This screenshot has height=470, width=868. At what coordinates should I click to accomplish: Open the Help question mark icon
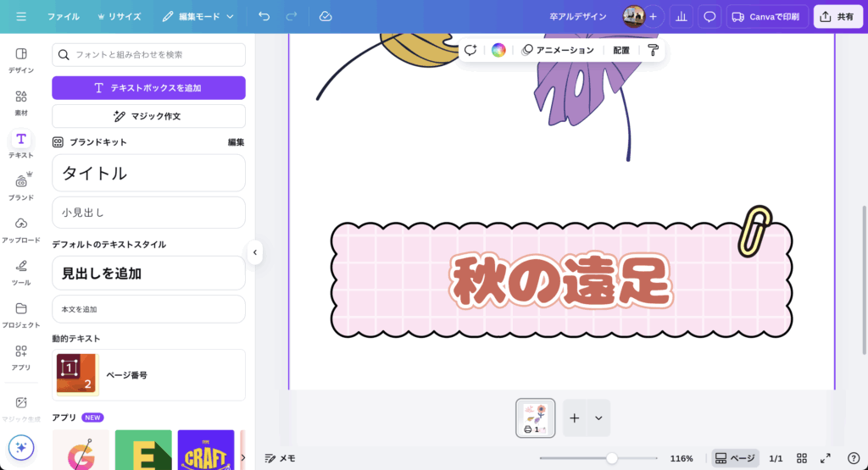pyautogui.click(x=854, y=458)
